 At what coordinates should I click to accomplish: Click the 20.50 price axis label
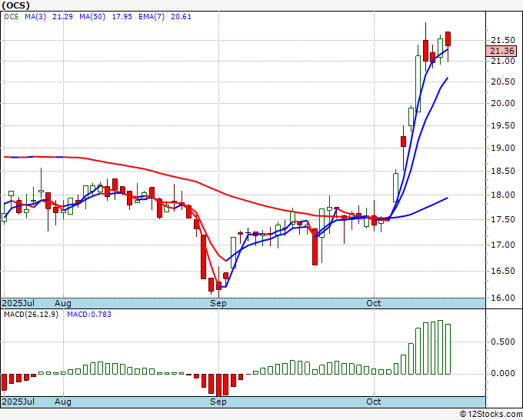503,82
